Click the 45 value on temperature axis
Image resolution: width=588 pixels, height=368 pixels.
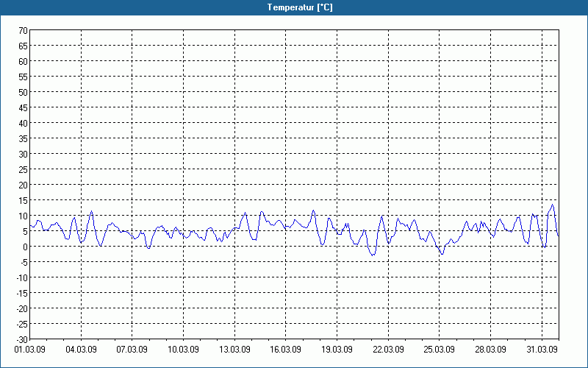tap(24, 107)
